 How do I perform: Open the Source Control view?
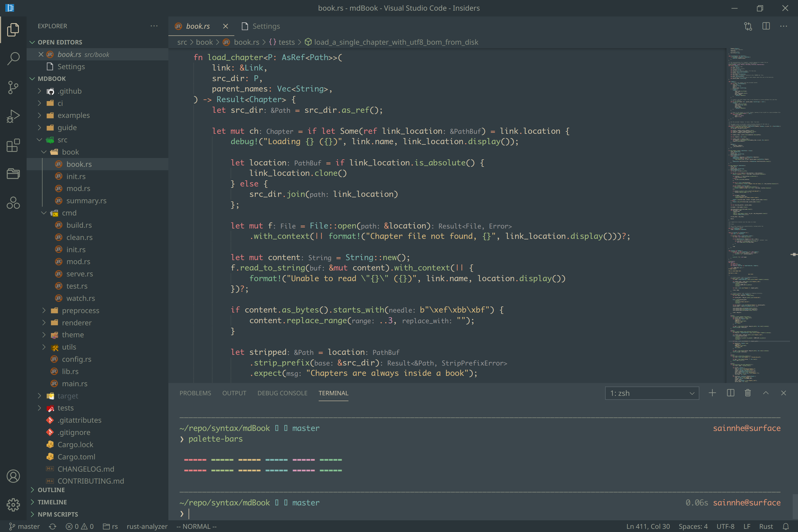(13, 88)
